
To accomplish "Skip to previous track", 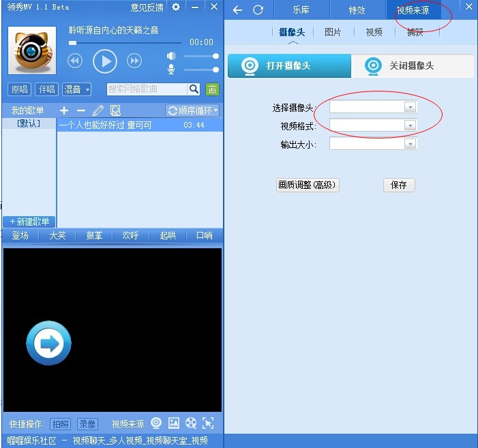I will tap(75, 61).
